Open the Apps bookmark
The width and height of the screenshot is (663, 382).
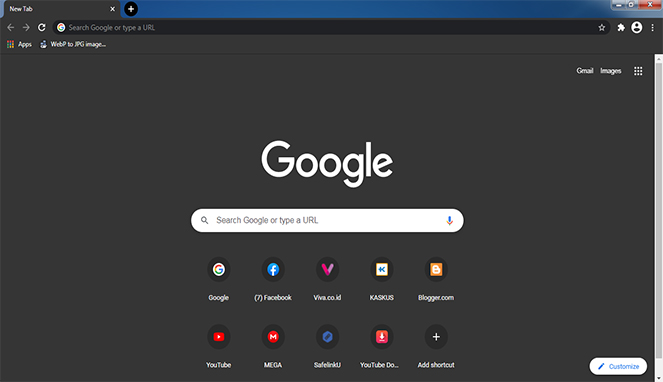[19, 44]
